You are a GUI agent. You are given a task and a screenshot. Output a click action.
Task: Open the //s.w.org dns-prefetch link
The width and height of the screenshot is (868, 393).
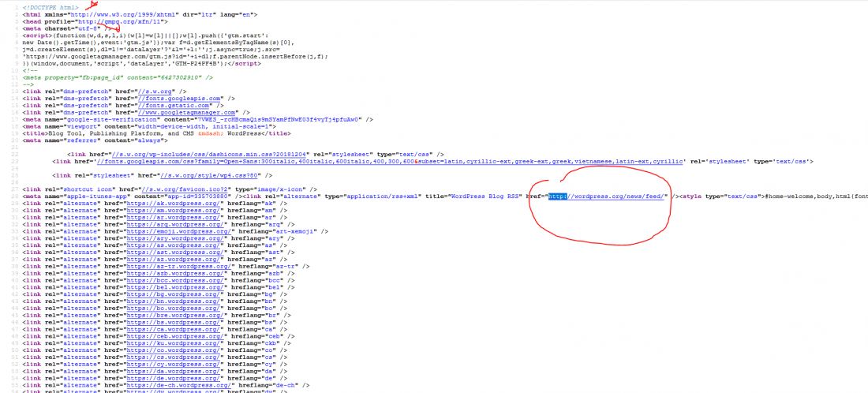point(155,91)
